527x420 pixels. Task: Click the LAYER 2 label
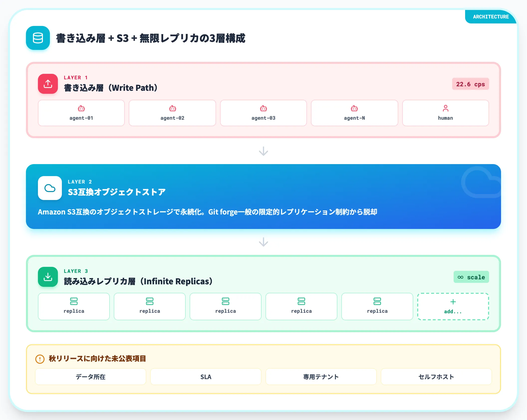pos(80,182)
